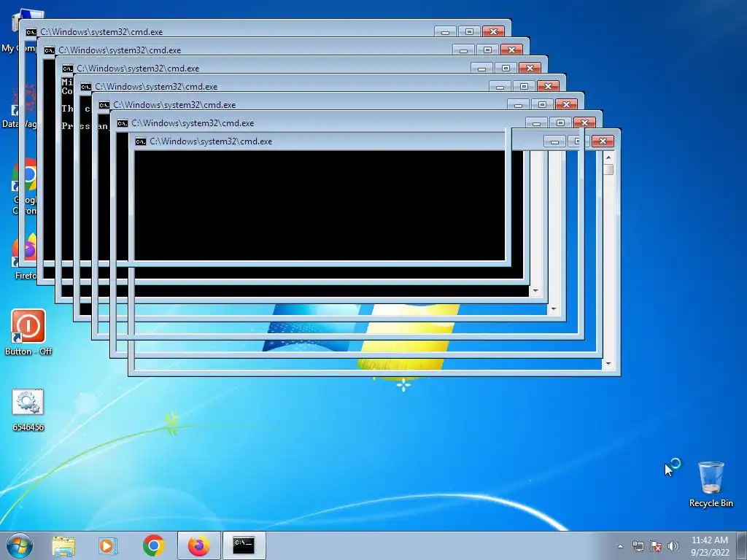Open the rearmost cmd window's title bar icon menu

tap(31, 32)
